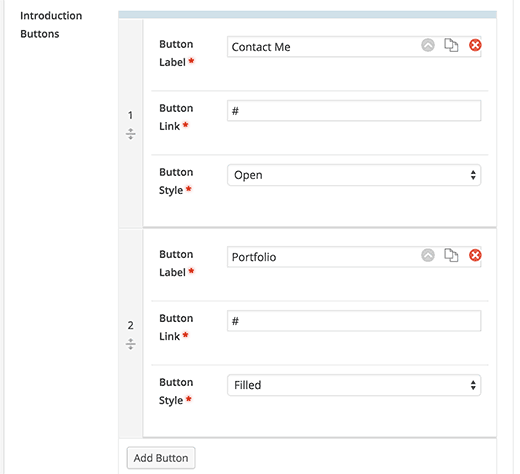Click the Button Link field in row 1

coord(354,111)
